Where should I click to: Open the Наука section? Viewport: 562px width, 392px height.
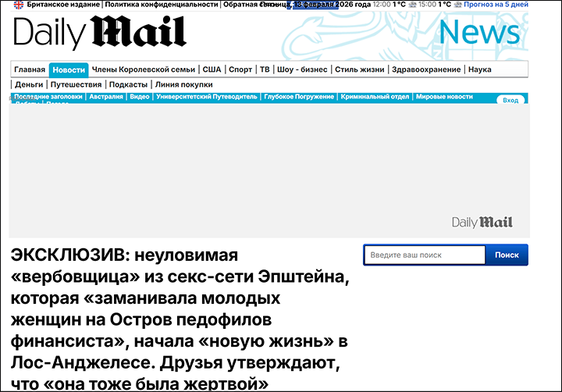[480, 69]
